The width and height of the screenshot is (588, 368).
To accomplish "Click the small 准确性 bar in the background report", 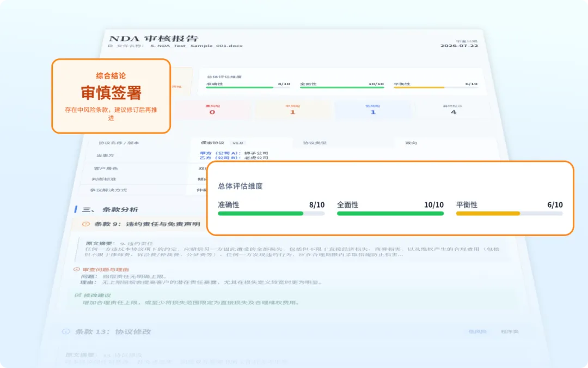I will click(248, 87).
